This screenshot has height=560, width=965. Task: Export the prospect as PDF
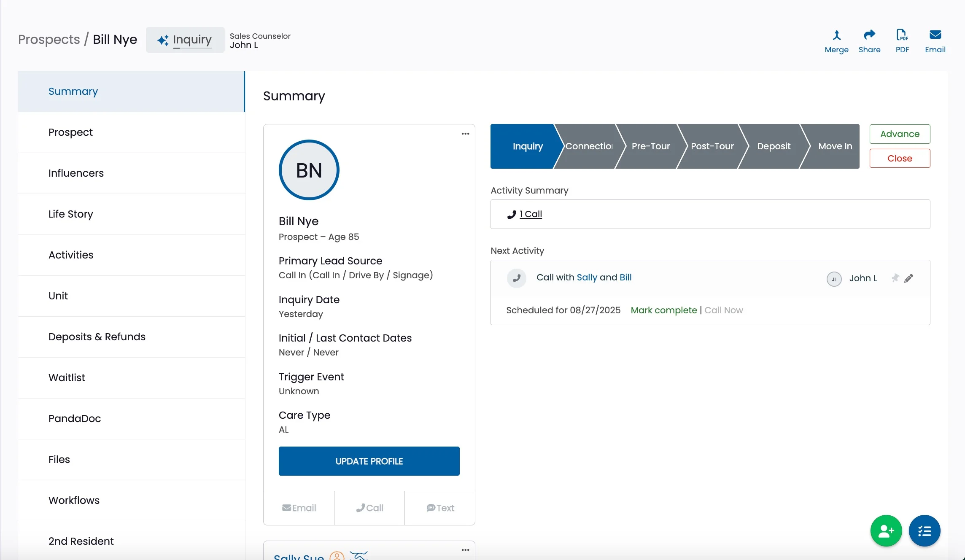coord(902,35)
